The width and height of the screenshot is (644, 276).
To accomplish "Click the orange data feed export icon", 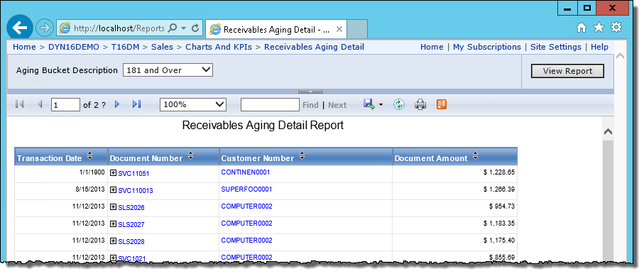I will pos(442,104).
